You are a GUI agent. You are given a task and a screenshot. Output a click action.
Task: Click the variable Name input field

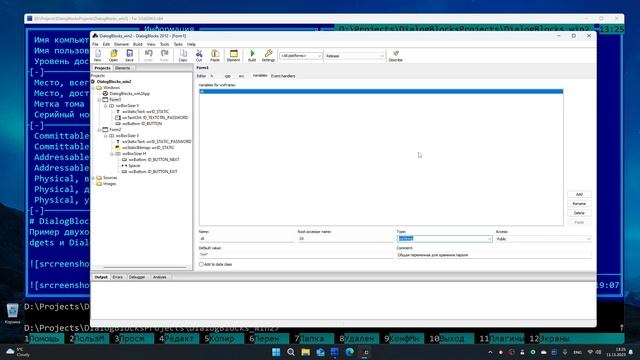tap(246, 239)
